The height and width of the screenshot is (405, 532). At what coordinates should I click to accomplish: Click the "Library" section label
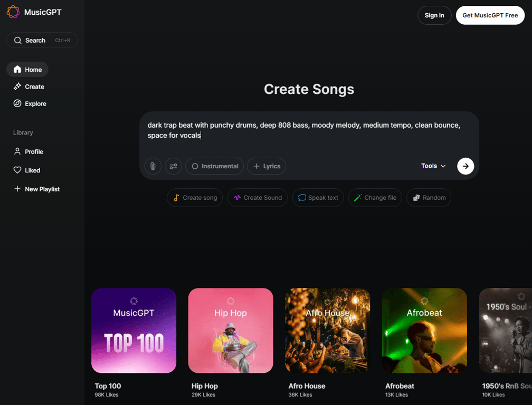(x=23, y=132)
